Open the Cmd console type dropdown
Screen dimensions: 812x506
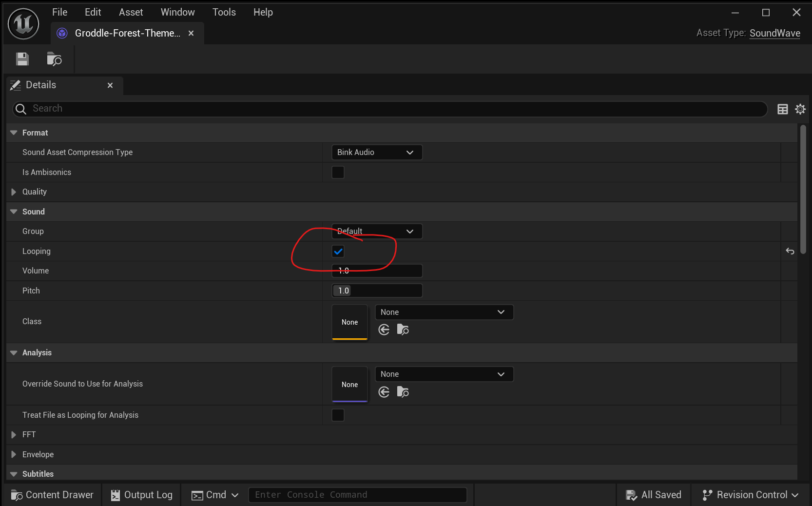coord(215,495)
